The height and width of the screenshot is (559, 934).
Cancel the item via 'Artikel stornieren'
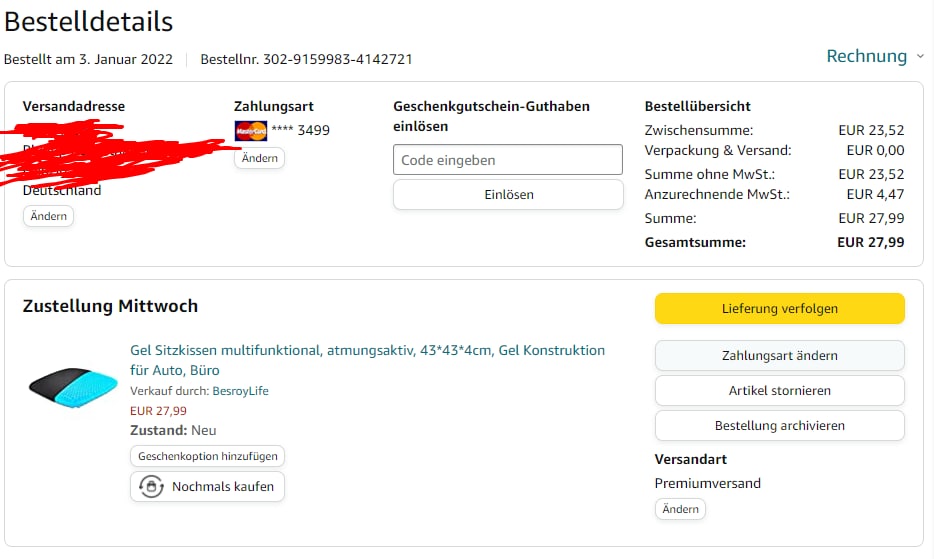(779, 391)
